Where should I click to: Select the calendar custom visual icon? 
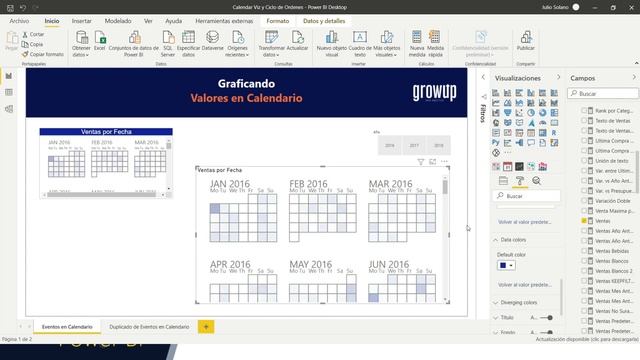pyautogui.click(x=507, y=167)
